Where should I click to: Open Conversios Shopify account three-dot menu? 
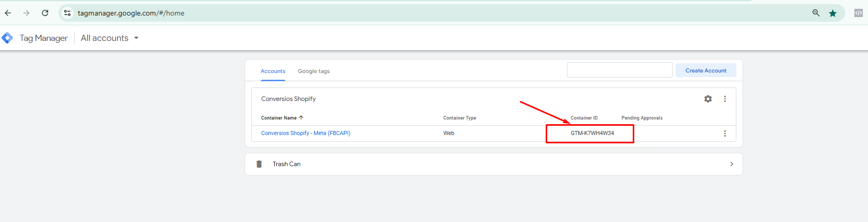click(x=725, y=99)
